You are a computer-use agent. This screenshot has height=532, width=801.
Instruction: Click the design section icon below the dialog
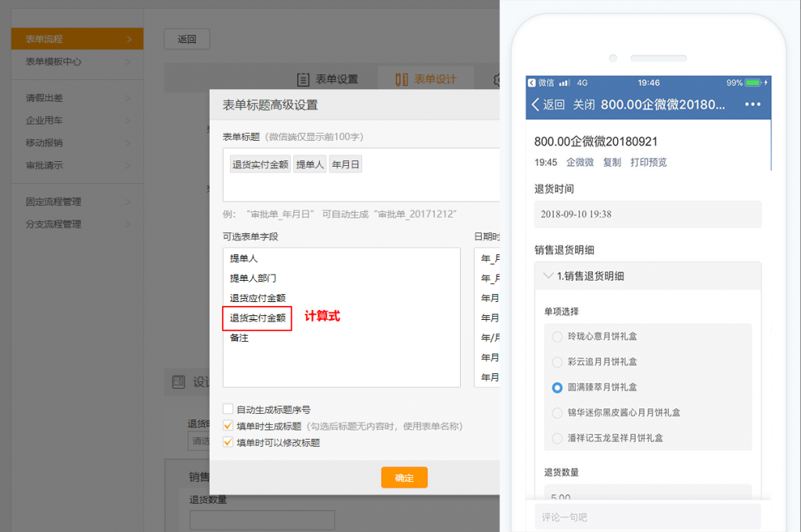click(x=178, y=382)
